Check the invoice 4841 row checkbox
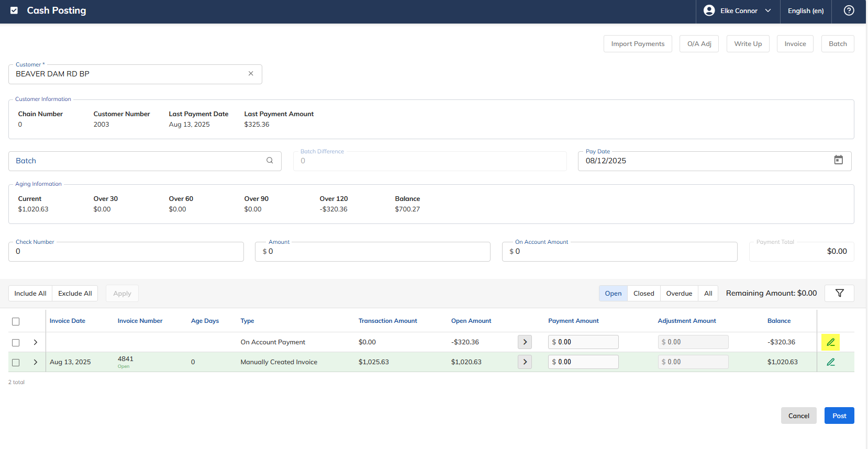 tap(16, 362)
